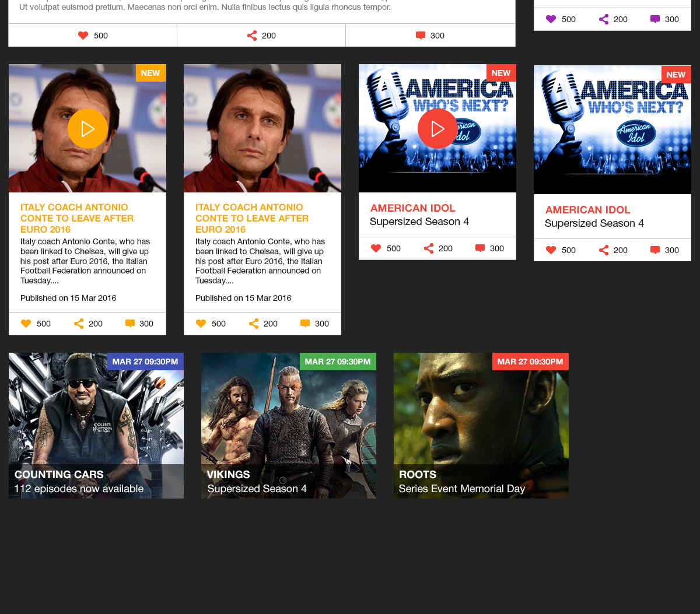Click the red share icon below the Ut volutpat text
This screenshot has width=700, height=614.
(252, 36)
